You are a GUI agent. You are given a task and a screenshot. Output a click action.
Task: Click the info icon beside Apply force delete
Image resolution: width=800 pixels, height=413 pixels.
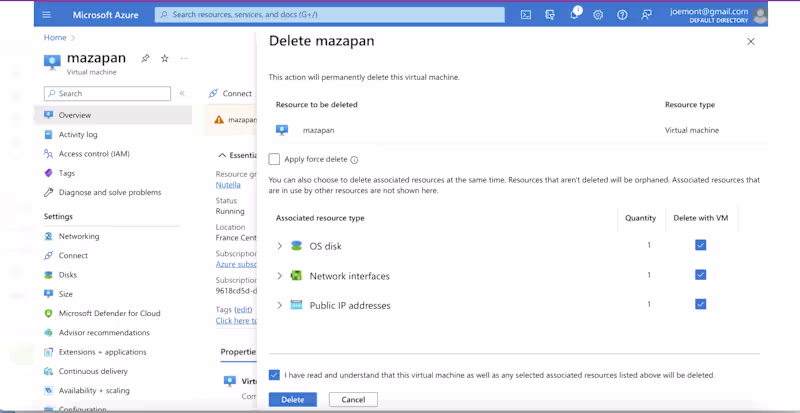click(354, 160)
